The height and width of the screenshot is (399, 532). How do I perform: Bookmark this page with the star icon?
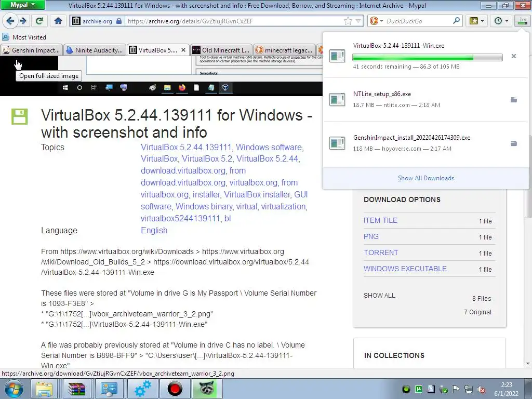348,21
